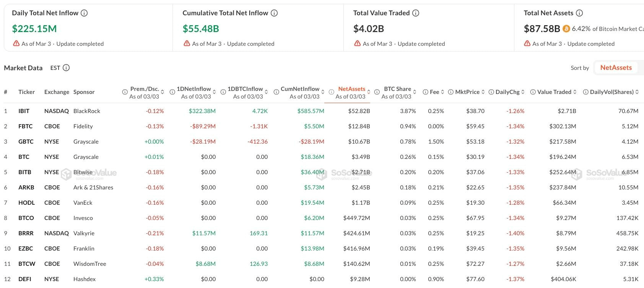Click info icon before BTC Share column

click(x=377, y=92)
